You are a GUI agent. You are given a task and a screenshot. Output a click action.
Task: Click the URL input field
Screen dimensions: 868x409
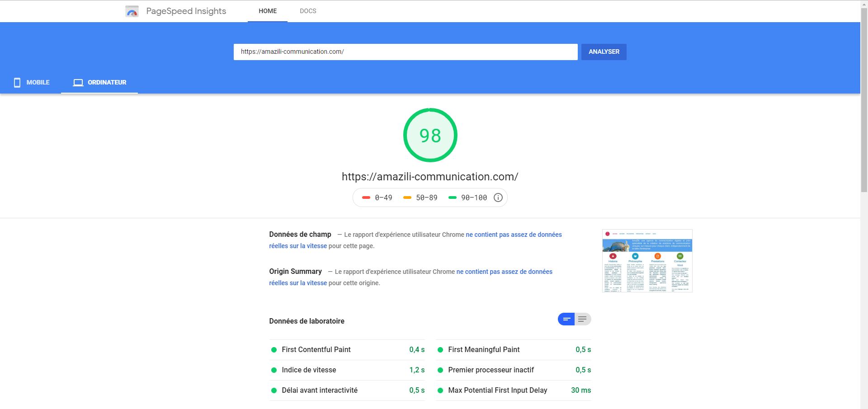(x=406, y=52)
